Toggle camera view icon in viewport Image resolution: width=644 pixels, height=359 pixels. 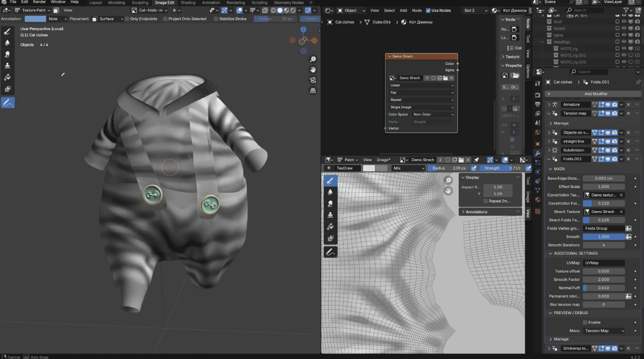313,80
